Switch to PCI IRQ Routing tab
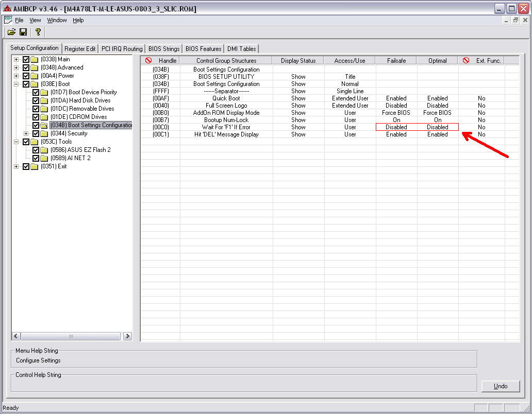This screenshot has height=414, width=532. point(122,49)
